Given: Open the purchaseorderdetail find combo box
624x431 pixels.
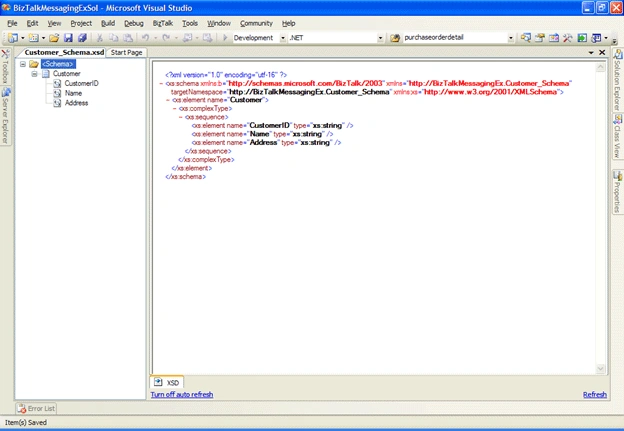Looking at the screenshot, I should [x=510, y=38].
